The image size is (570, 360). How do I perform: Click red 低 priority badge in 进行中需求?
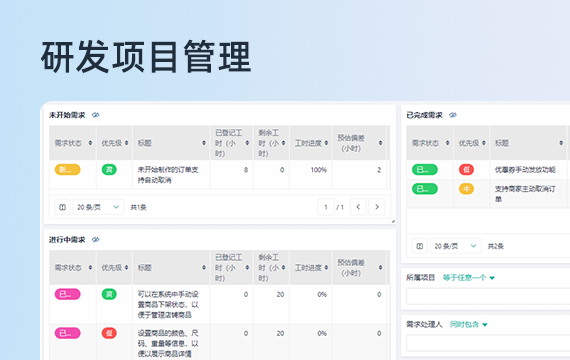point(109,333)
